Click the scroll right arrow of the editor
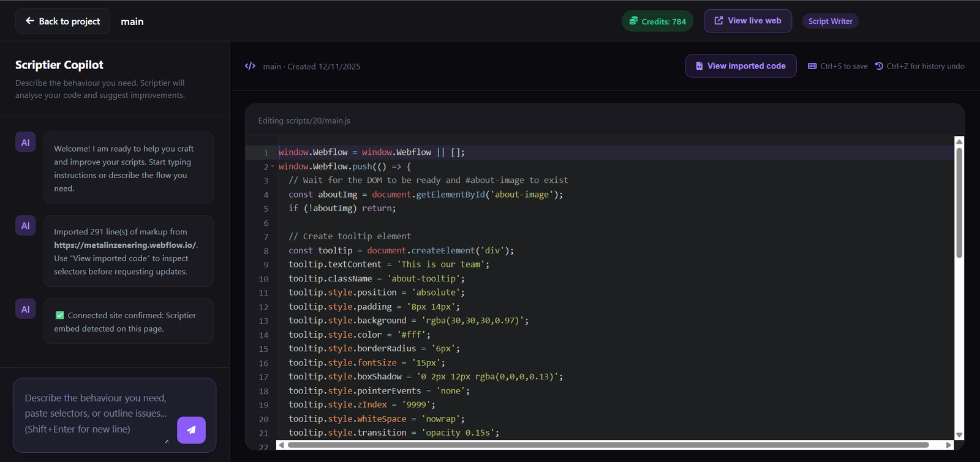 (x=949, y=445)
